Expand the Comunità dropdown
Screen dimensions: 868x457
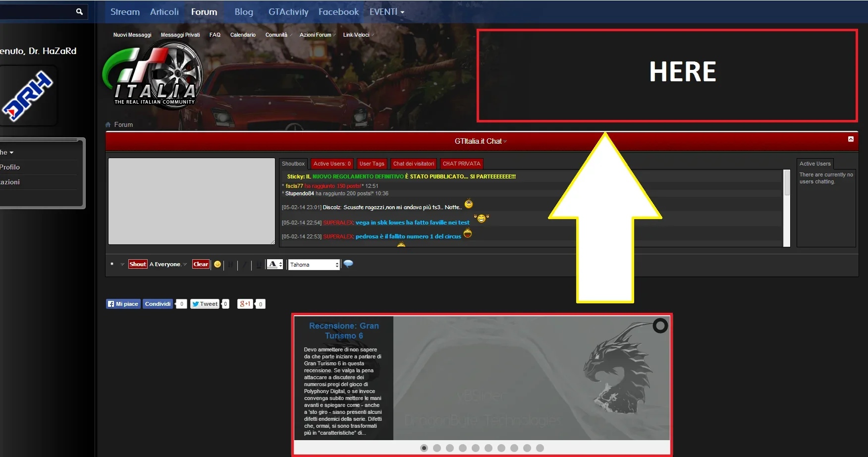pos(278,35)
